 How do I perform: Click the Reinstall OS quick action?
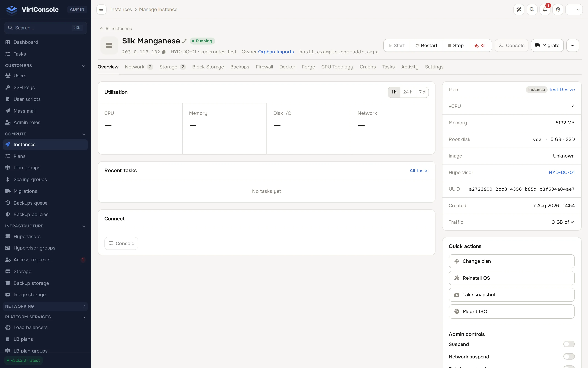[511, 278]
